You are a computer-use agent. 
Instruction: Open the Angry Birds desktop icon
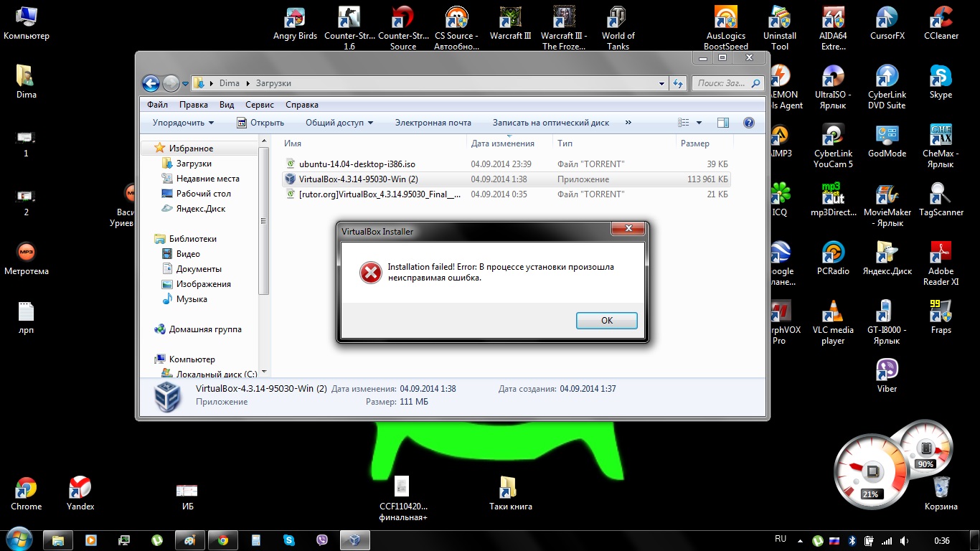(295, 20)
